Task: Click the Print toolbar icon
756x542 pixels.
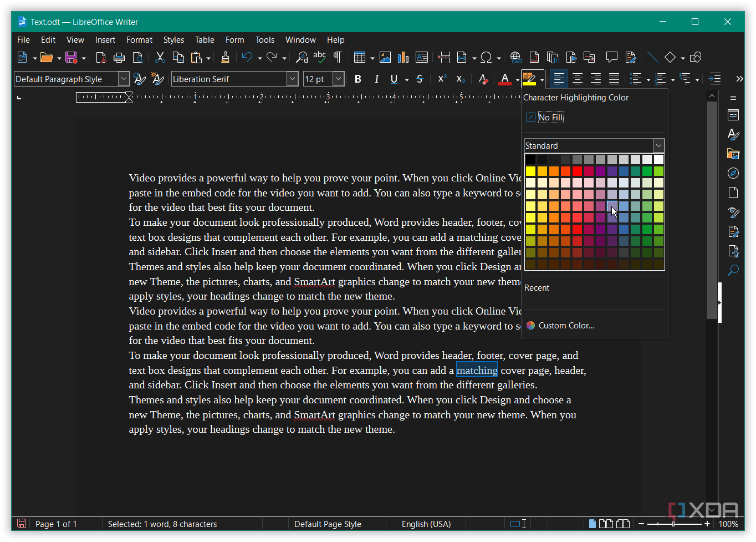Action: 119,57
